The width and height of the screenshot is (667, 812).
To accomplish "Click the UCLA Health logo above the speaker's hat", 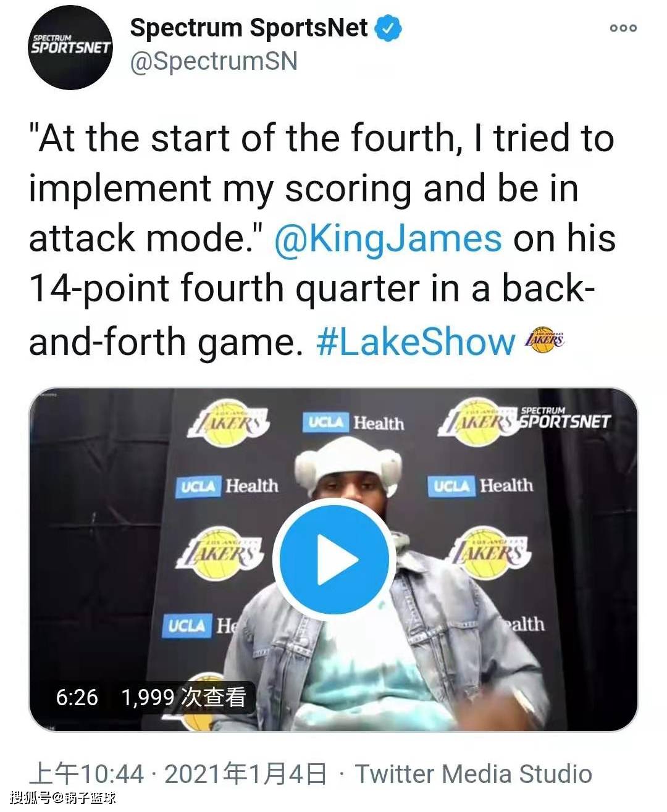I will pyautogui.click(x=353, y=423).
